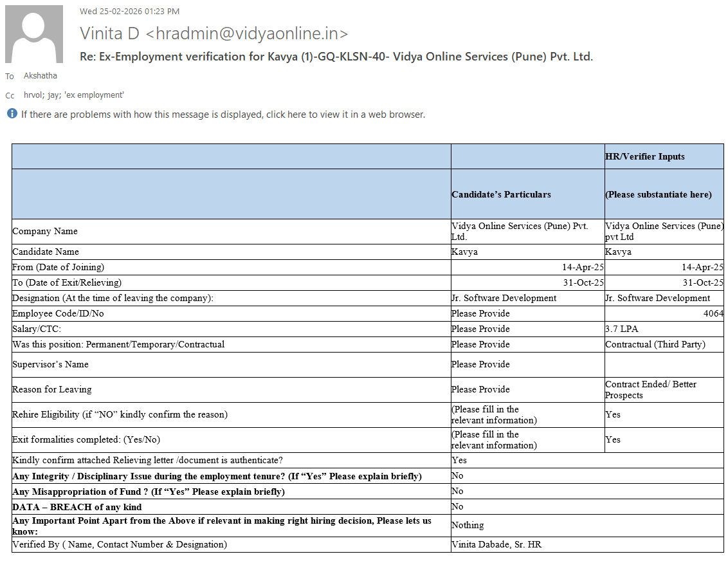
Task: Click 'Verified By' row label
Action: point(120,544)
